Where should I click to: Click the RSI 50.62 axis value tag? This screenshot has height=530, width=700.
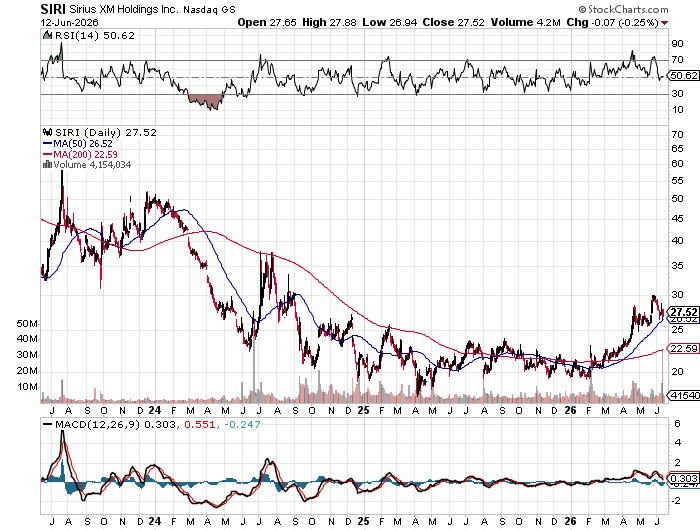[x=683, y=75]
